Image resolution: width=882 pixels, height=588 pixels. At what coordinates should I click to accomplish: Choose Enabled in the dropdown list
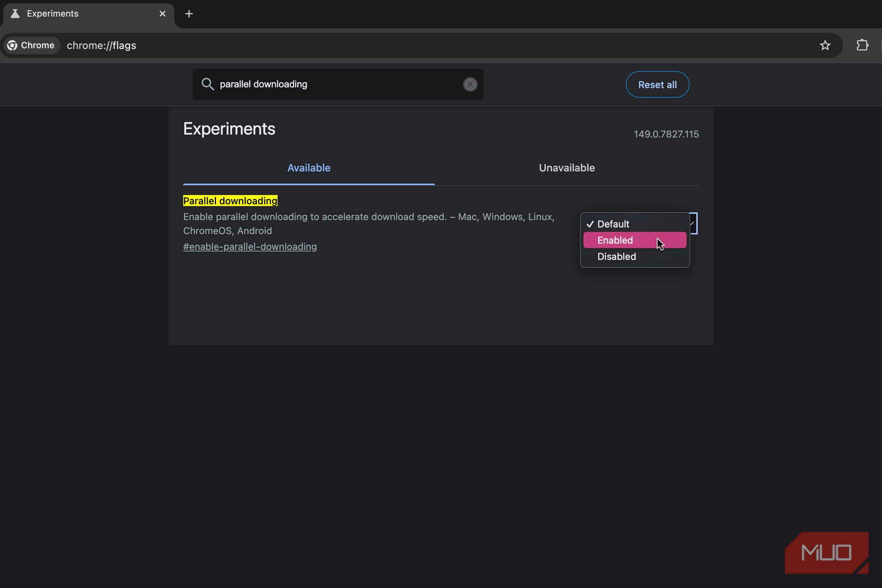tap(635, 240)
